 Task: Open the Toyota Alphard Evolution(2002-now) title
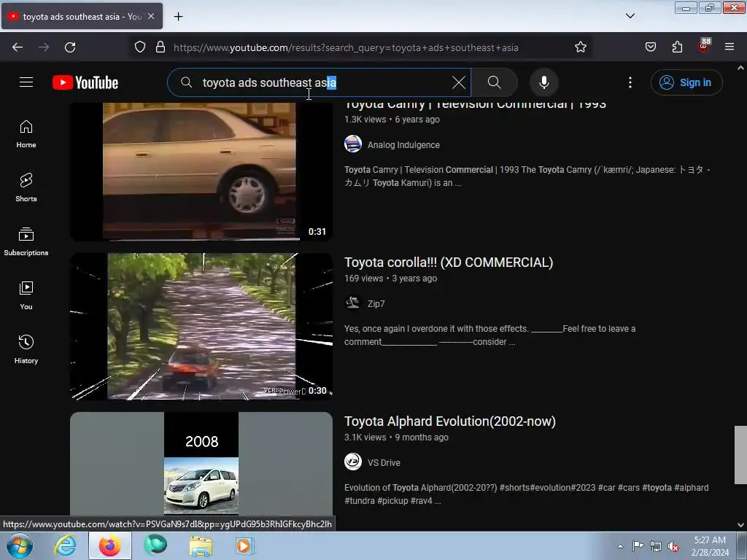[449, 421]
